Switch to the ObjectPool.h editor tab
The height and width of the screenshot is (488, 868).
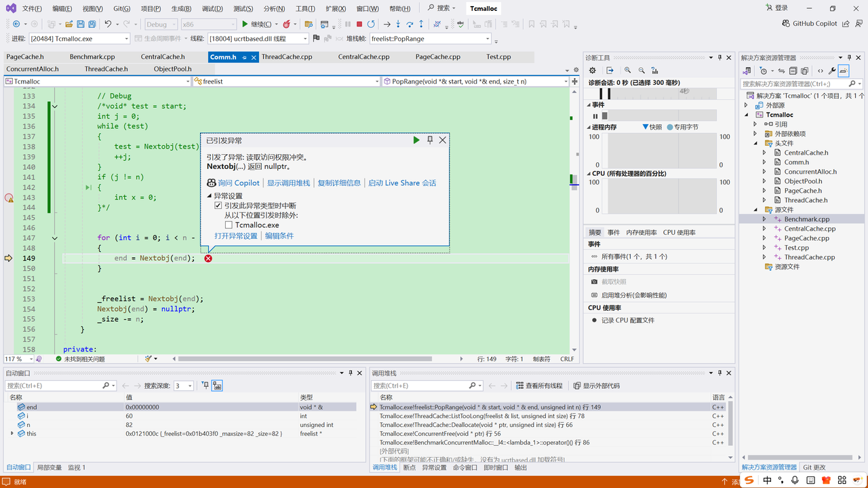(173, 69)
